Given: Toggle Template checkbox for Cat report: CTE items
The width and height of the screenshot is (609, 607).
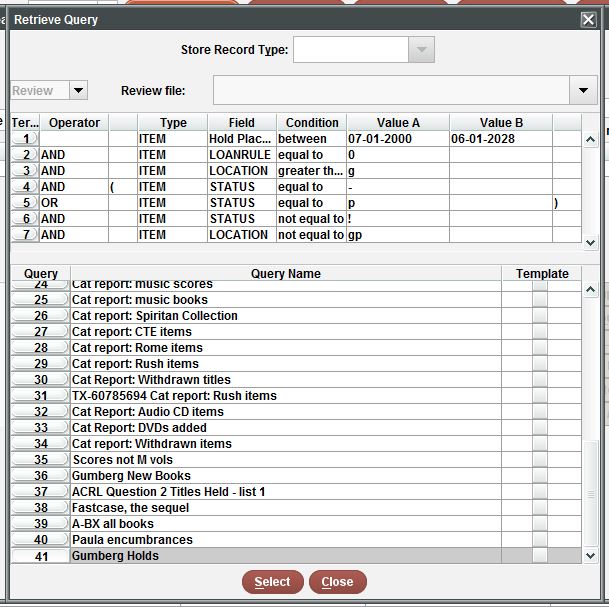Looking at the screenshot, I should click(x=540, y=332).
